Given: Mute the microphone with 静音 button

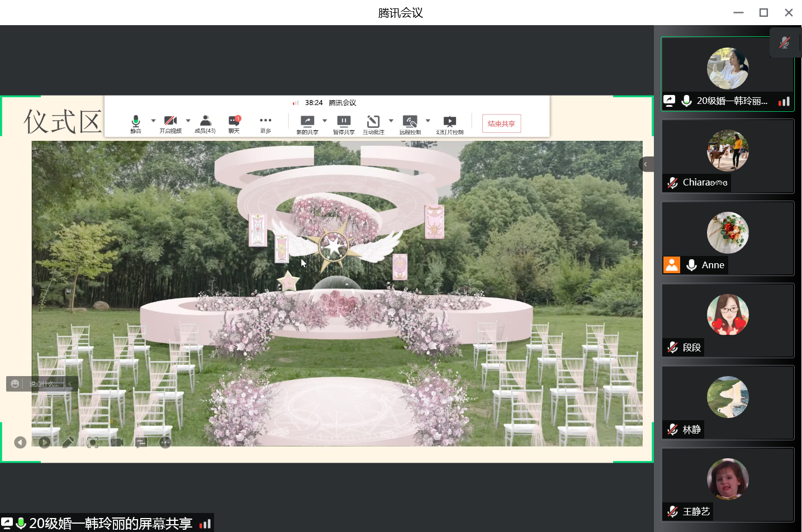Looking at the screenshot, I should (x=136, y=123).
